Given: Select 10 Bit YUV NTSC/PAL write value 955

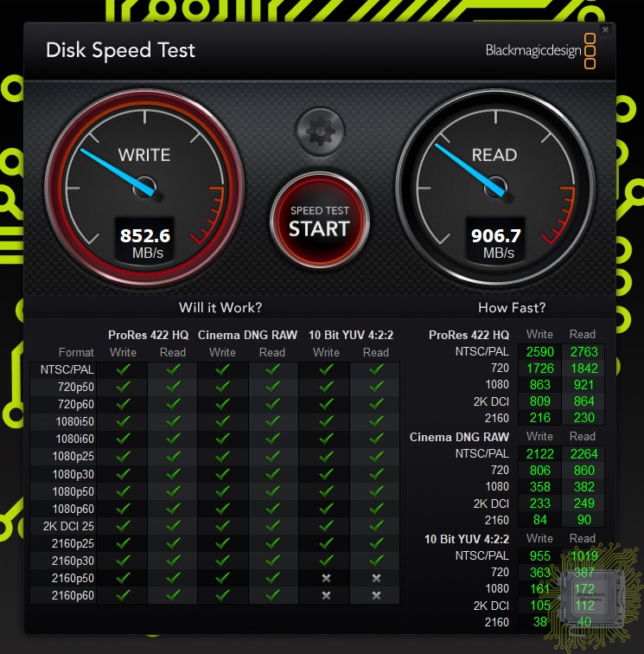Looking at the screenshot, I should [x=539, y=556].
